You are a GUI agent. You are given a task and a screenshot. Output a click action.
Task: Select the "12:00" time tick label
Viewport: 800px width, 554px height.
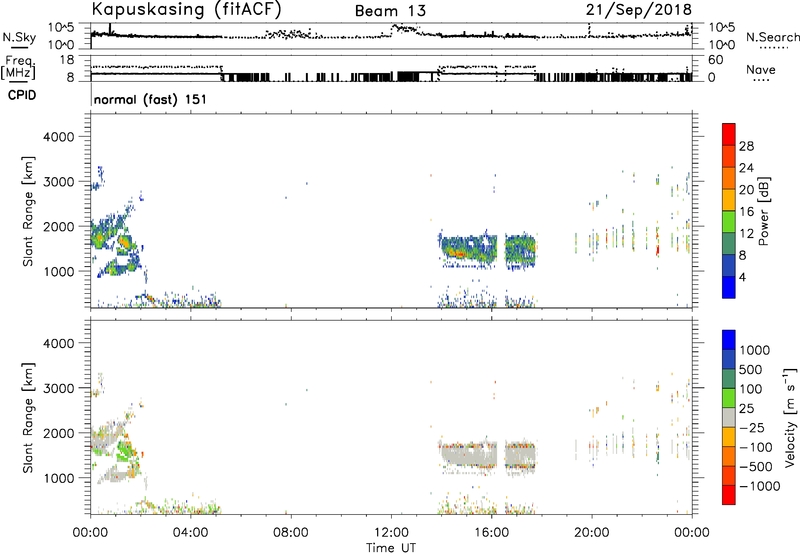(x=391, y=533)
